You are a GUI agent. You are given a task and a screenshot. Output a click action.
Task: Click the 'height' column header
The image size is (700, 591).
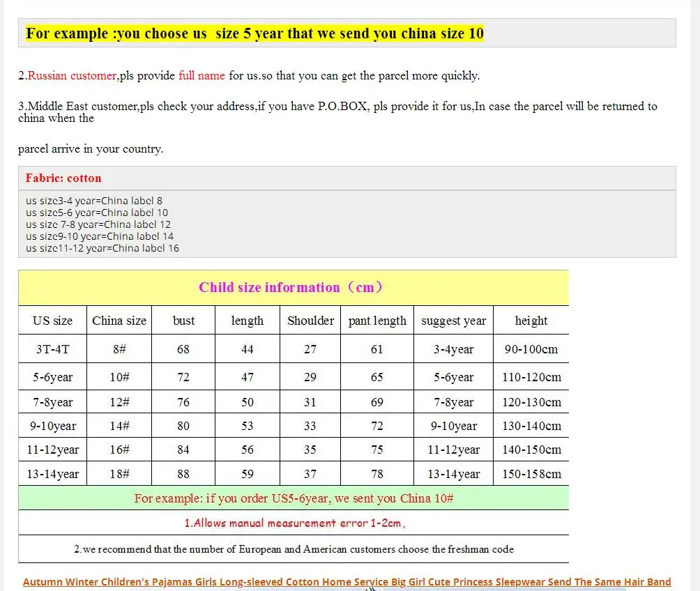531,321
